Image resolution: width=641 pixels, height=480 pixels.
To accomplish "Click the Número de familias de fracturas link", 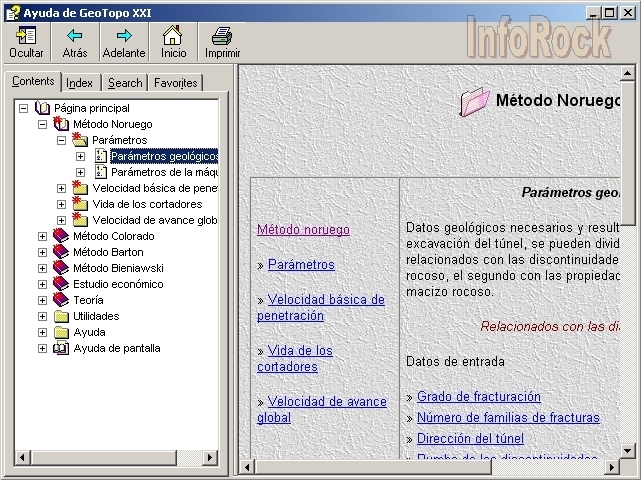I will 508,418.
